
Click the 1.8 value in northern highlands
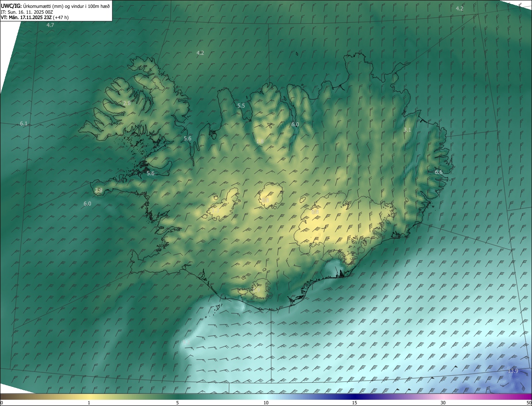pos(260,142)
